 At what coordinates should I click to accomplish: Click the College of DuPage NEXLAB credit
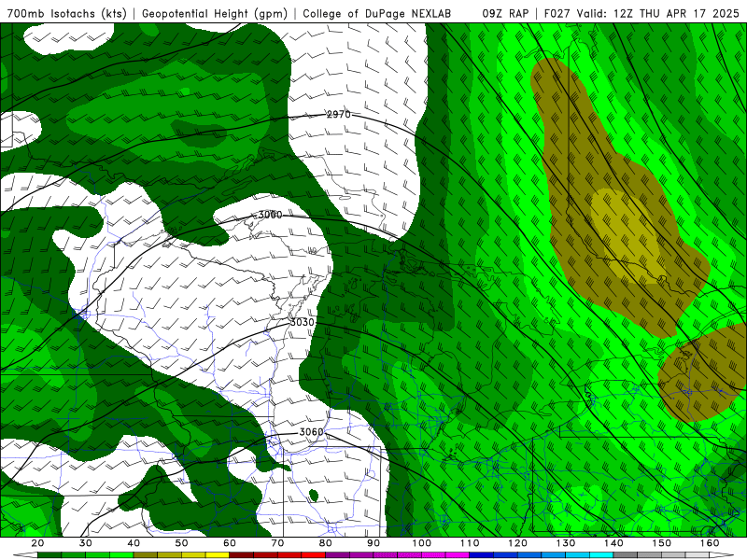coord(376,13)
